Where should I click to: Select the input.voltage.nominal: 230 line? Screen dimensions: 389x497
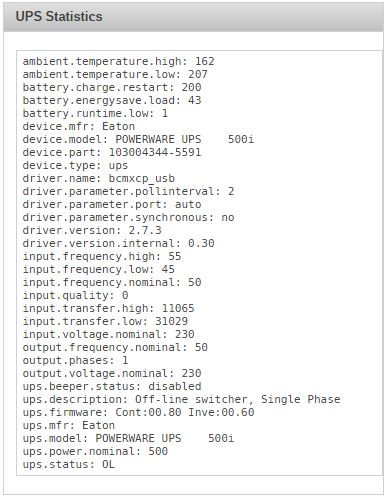[x=108, y=334]
